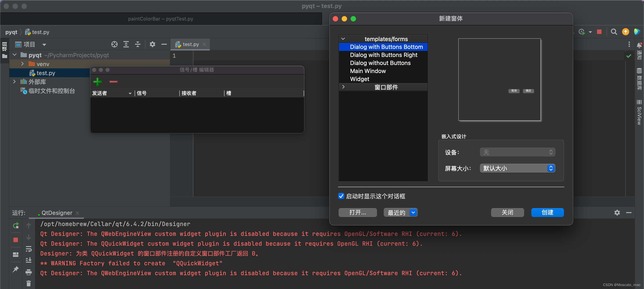Screen dimensions: 644x289
Task: Toggle soft-wrap in the run console
Action: [x=28, y=249]
